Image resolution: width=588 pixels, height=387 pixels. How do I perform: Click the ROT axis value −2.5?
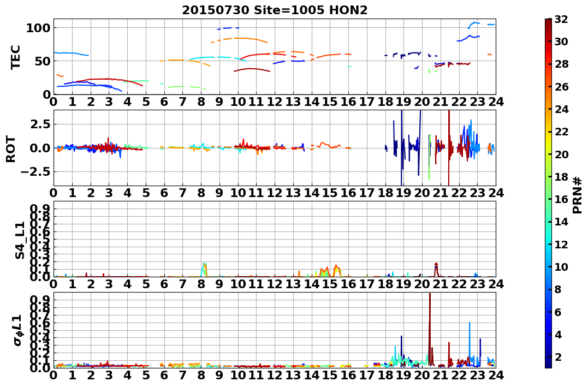(35, 172)
